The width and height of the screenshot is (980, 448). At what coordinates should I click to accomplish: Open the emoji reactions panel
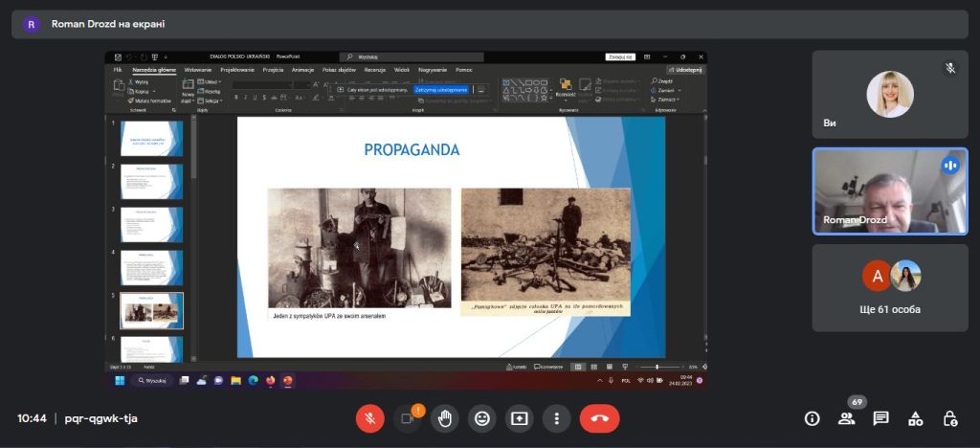pos(482,418)
